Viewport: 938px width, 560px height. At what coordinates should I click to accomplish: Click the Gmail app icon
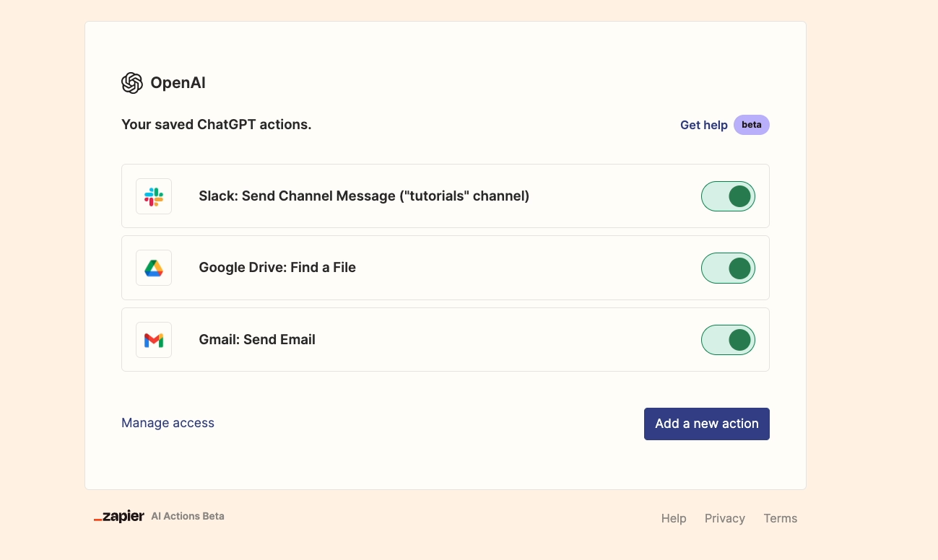[x=154, y=340]
